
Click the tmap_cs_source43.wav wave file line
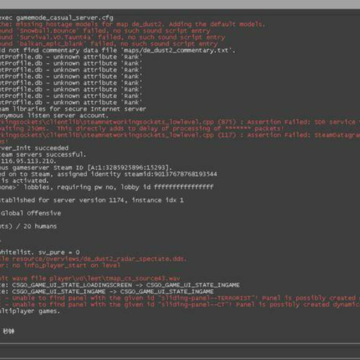click(x=90, y=278)
